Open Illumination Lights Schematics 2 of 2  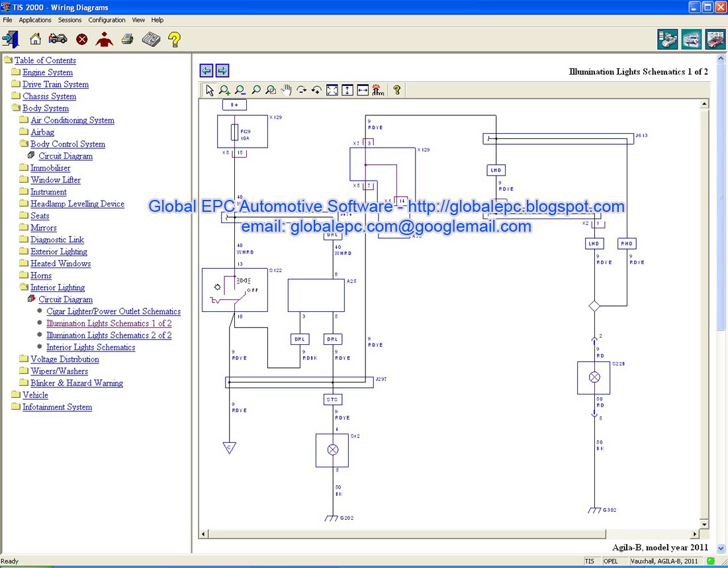[109, 336]
